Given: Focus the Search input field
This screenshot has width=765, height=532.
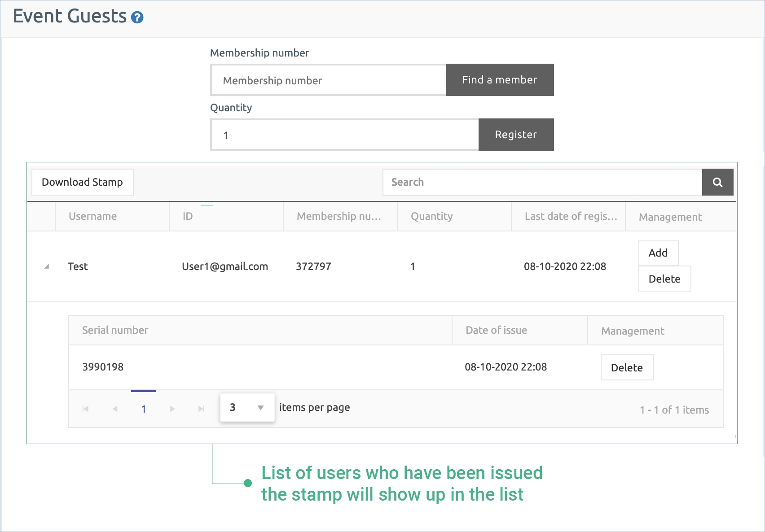Looking at the screenshot, I should (542, 182).
